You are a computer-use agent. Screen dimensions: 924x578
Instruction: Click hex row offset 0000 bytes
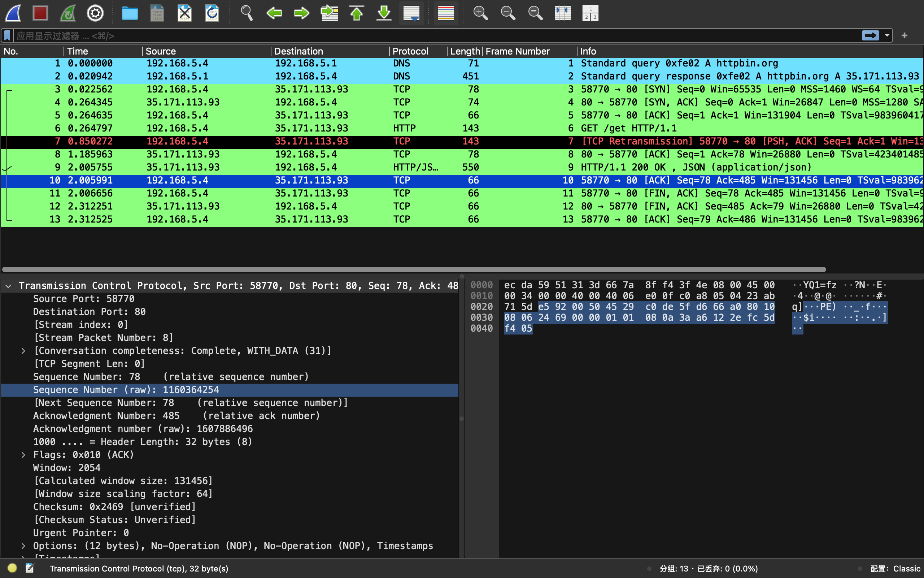[639, 285]
